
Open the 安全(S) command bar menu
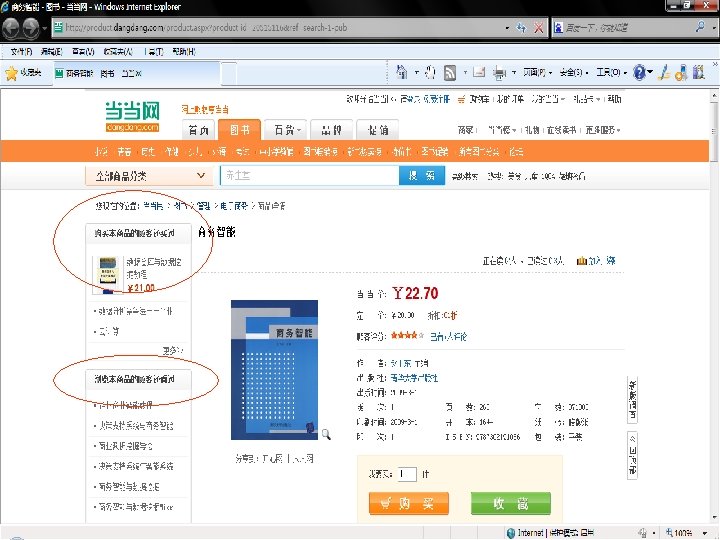tap(574, 73)
